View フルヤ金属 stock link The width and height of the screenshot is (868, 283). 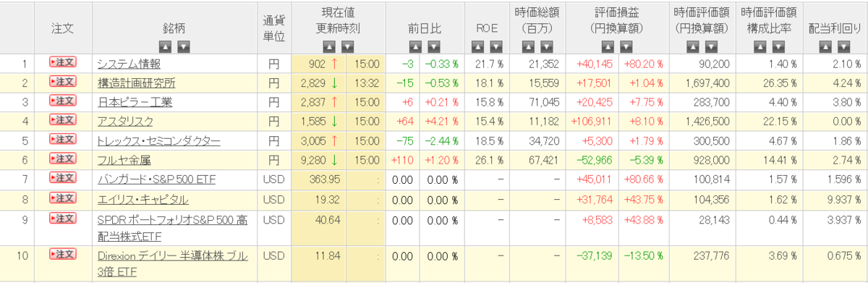click(124, 160)
